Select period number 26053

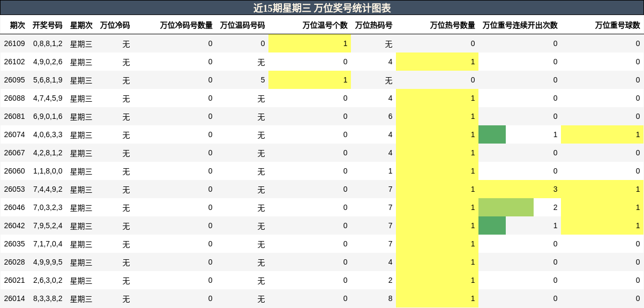(14, 189)
